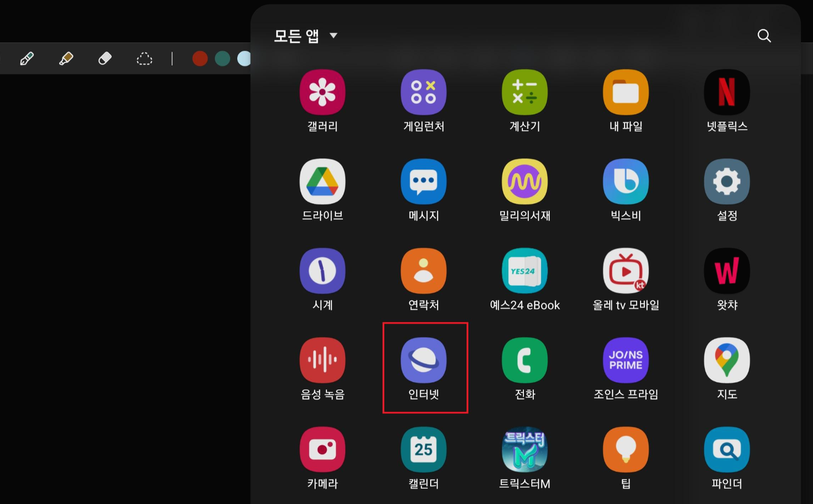Open the 인터넷 browser app
Viewport: 813px width, 504px height.
(424, 360)
